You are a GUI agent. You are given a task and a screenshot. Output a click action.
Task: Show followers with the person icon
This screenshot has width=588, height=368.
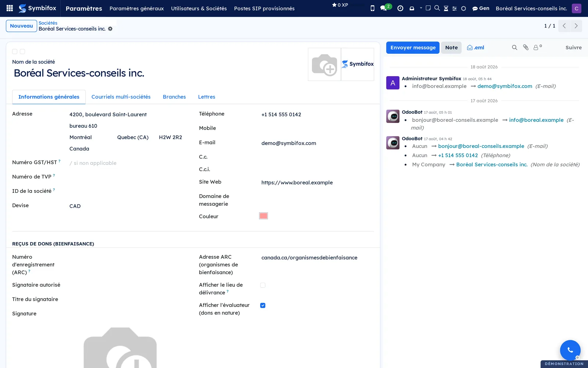coord(537,47)
